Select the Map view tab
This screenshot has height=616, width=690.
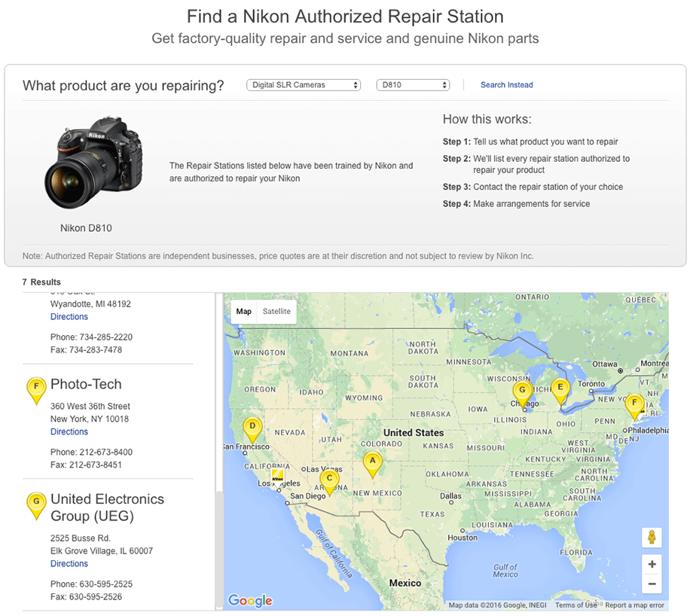(243, 312)
